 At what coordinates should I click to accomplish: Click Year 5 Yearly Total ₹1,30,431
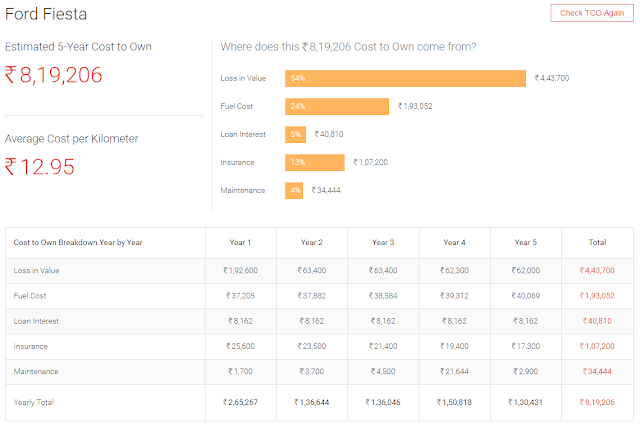(x=526, y=402)
